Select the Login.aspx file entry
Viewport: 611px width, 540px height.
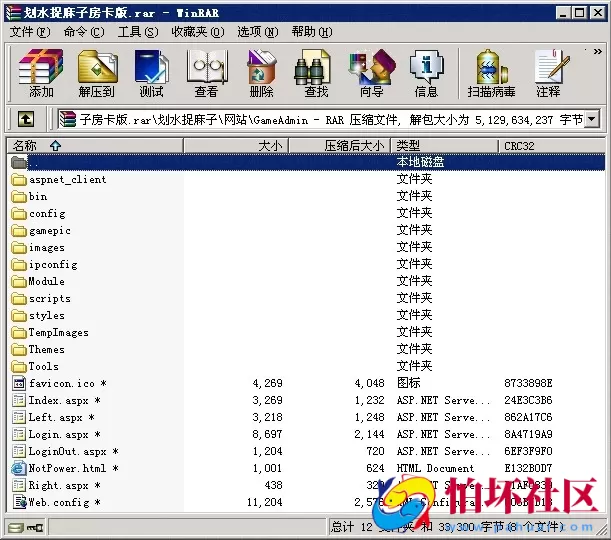click(58, 435)
